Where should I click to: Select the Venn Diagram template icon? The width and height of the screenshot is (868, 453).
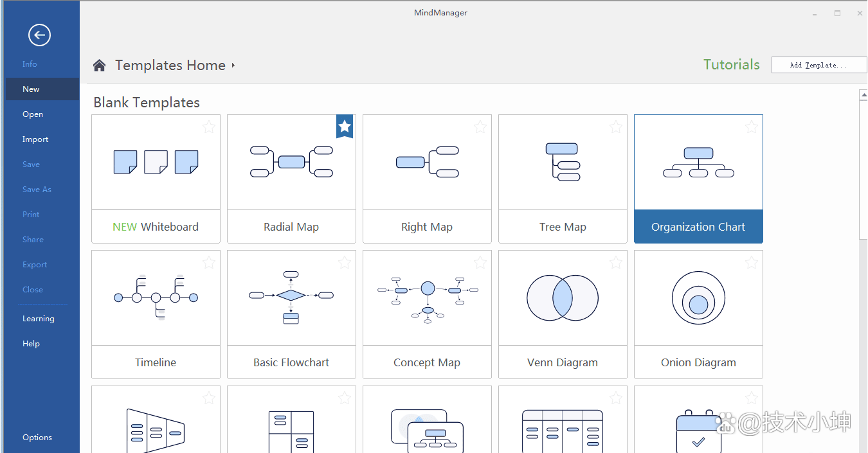click(563, 298)
